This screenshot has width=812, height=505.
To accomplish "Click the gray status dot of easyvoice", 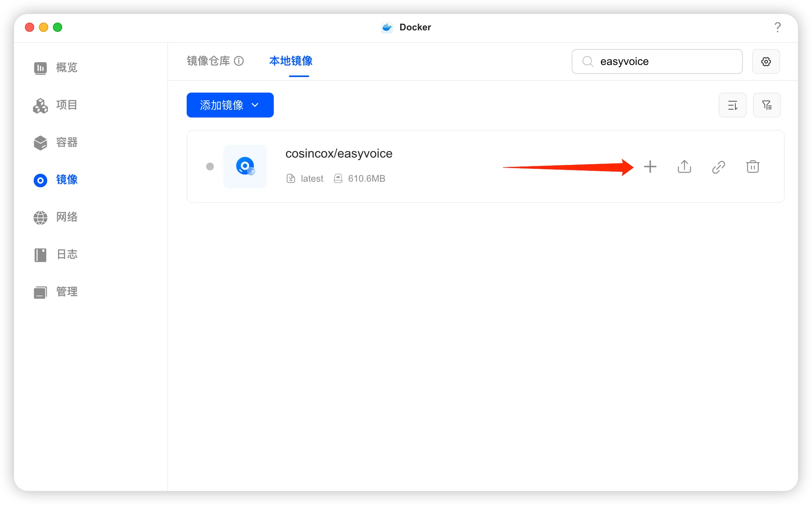I will pyautogui.click(x=210, y=167).
